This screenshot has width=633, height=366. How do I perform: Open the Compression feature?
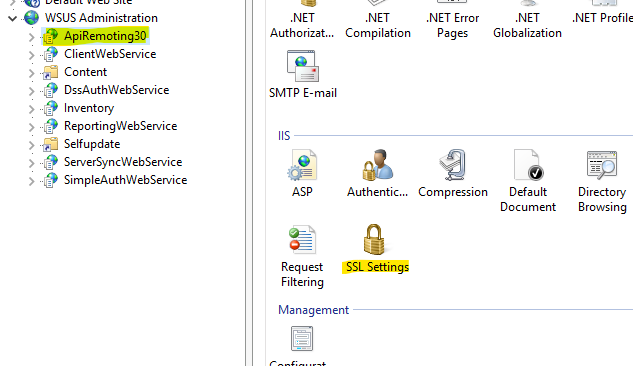click(453, 174)
